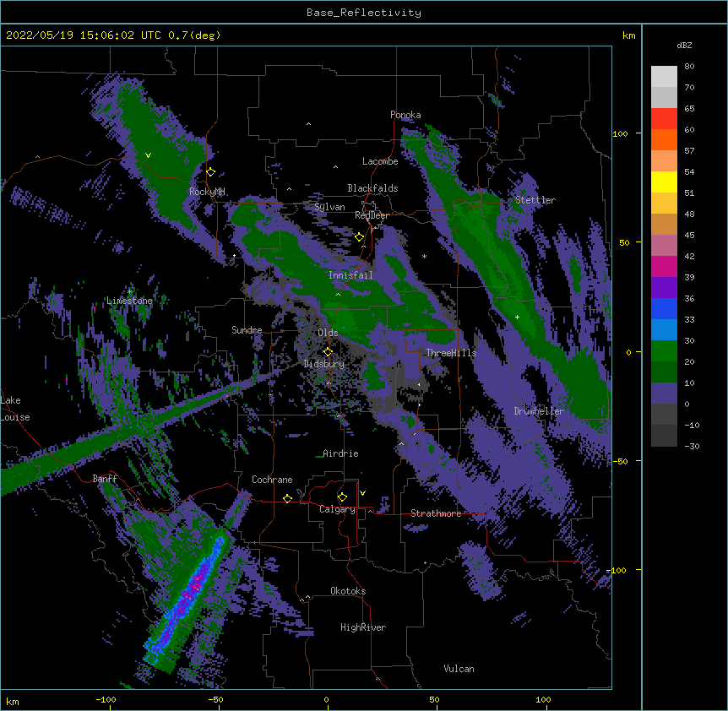Click the yellow diamond marker under Cochrane
Viewport: 728px width, 711px height.
pos(287,498)
